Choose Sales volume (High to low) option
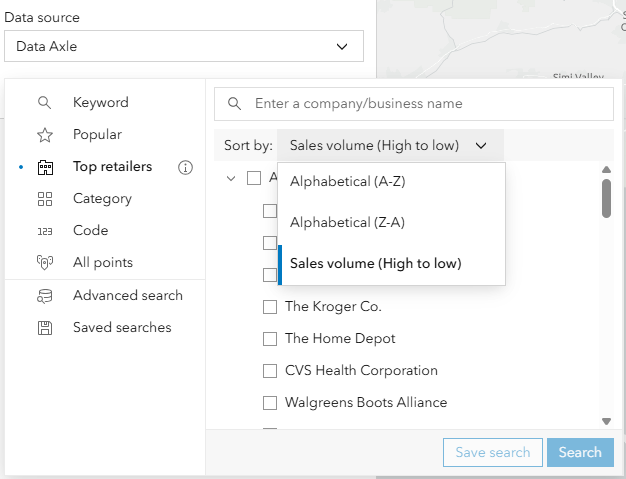 392,263
